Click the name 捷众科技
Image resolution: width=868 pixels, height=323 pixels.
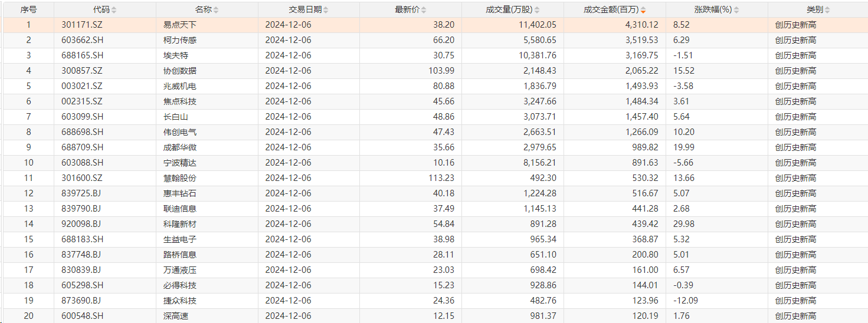(180, 301)
